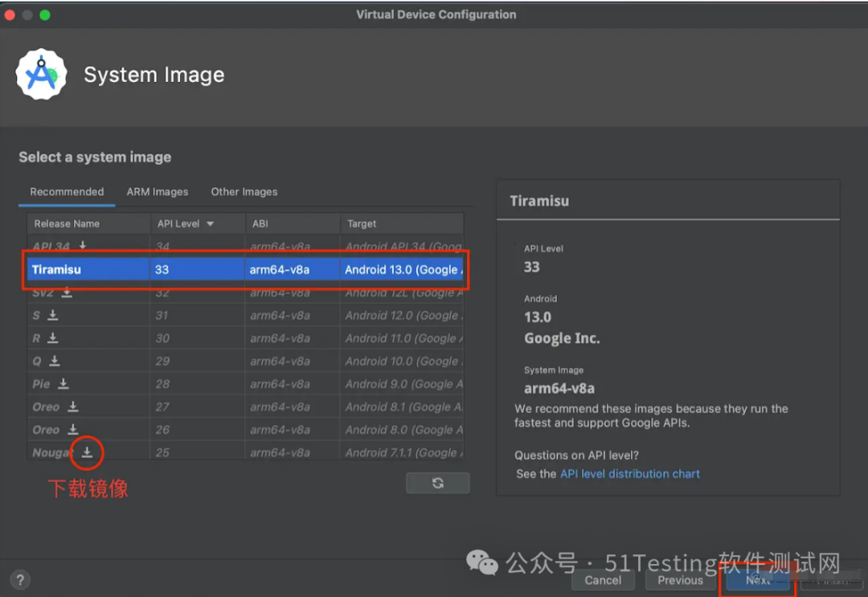868x597 pixels.
Task: Select the Android 11.0 target cell
Action: [x=402, y=338]
